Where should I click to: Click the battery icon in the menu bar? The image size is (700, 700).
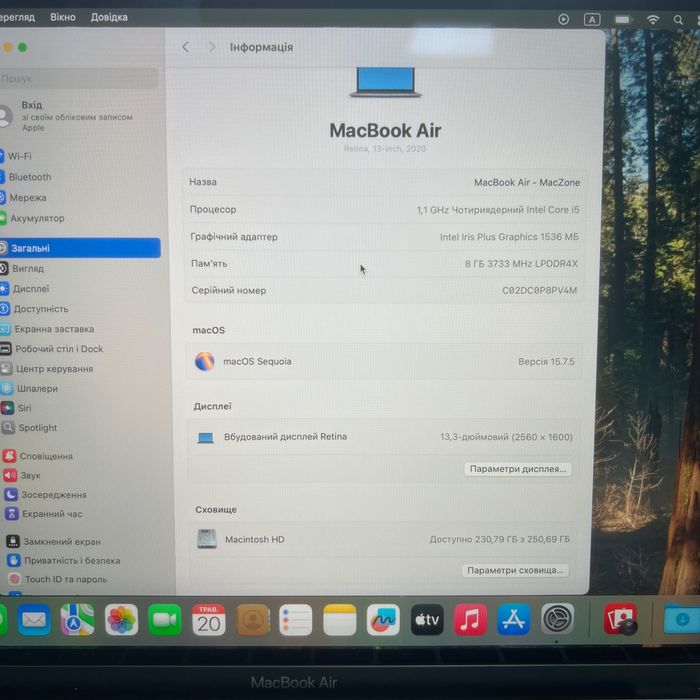click(623, 20)
